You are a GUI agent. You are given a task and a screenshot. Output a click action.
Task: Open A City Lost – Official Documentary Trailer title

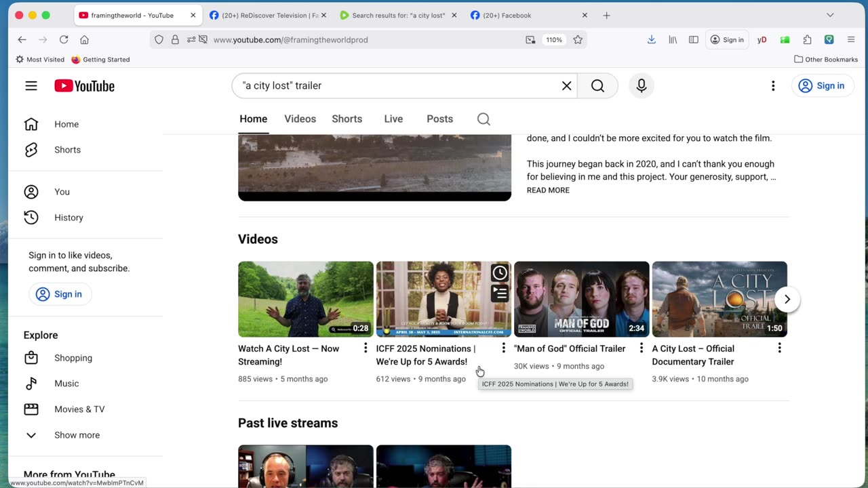[x=693, y=355]
